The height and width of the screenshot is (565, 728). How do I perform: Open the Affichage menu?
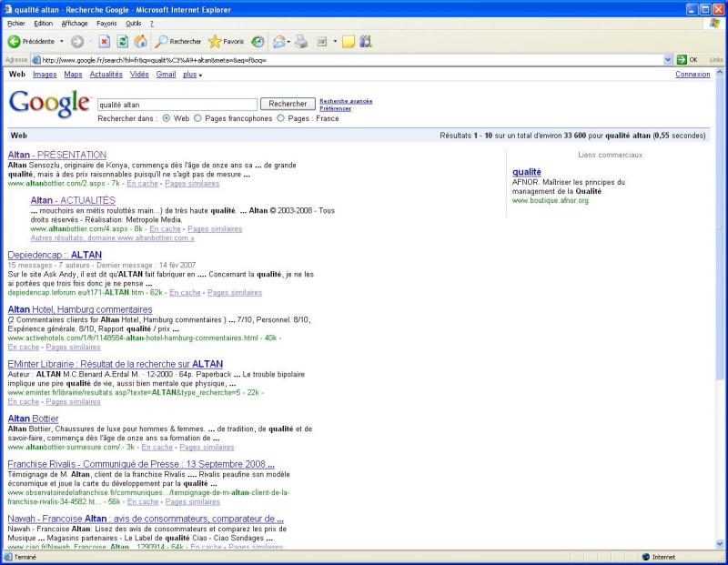pyautogui.click(x=75, y=24)
